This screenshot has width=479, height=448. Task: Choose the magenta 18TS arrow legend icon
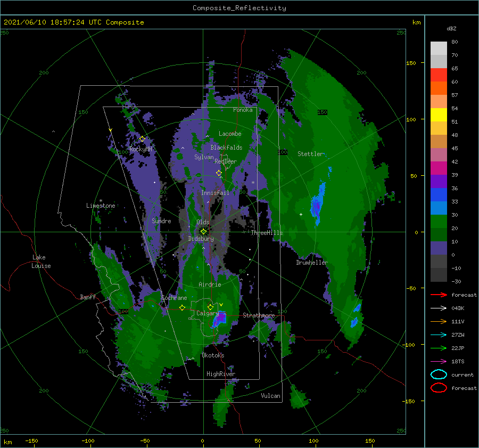[x=439, y=362]
